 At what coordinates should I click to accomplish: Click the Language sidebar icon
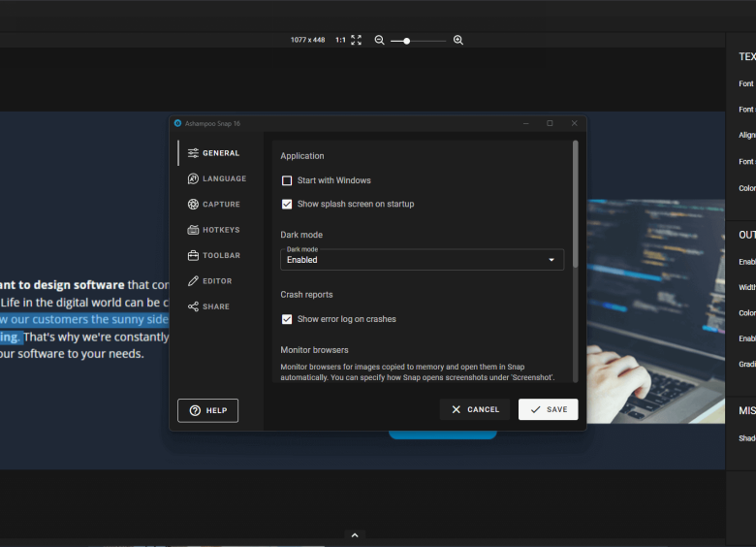click(194, 178)
